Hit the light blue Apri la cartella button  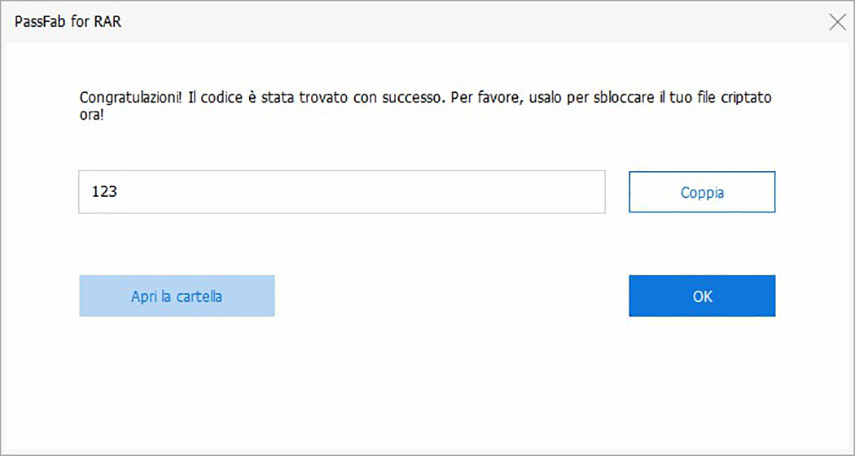click(x=176, y=296)
